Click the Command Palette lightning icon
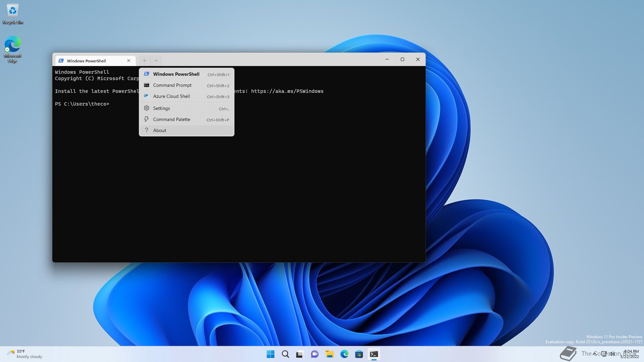The image size is (644, 362). click(x=146, y=119)
